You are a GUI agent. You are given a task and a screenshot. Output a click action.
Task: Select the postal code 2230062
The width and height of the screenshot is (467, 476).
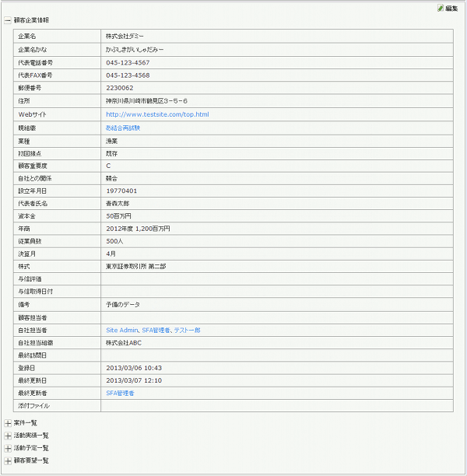[x=120, y=88]
